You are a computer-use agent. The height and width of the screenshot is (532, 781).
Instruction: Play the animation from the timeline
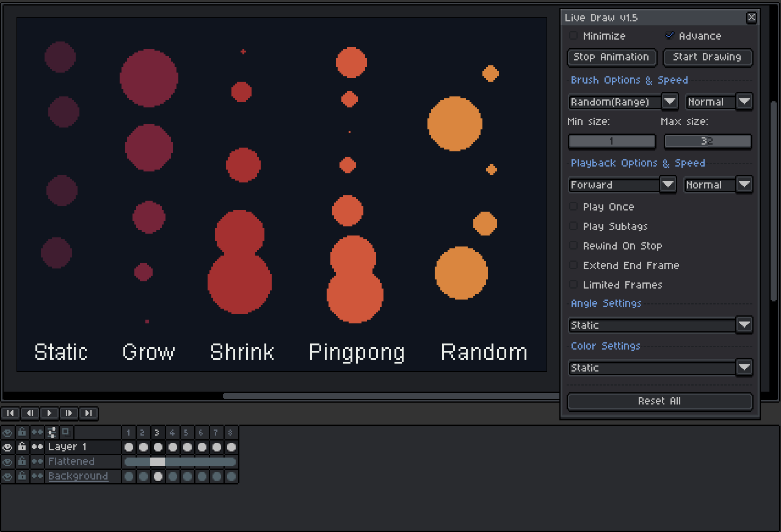(x=49, y=413)
